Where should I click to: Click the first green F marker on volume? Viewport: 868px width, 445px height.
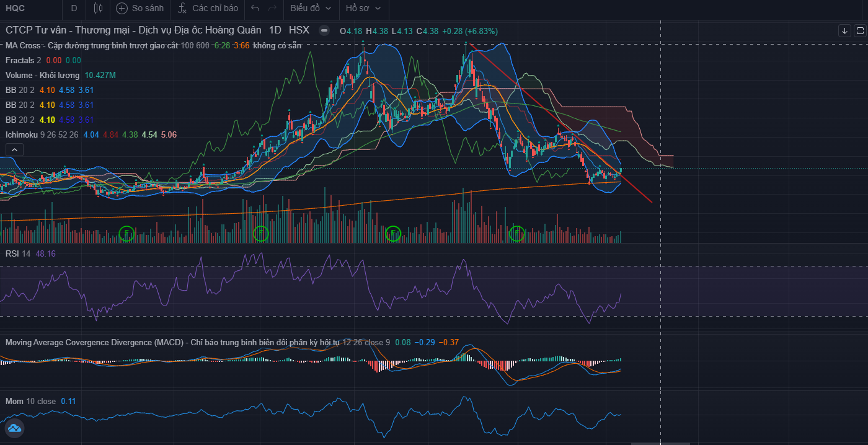click(126, 234)
